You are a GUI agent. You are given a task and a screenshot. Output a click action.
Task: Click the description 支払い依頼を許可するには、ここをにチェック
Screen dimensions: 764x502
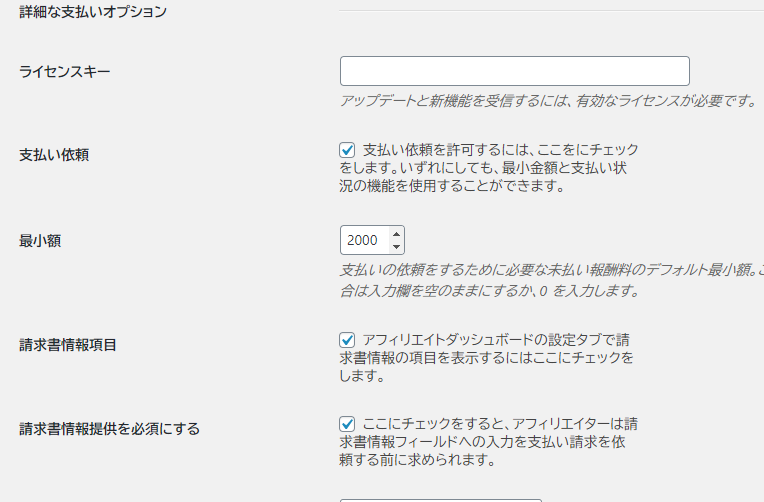(500, 150)
